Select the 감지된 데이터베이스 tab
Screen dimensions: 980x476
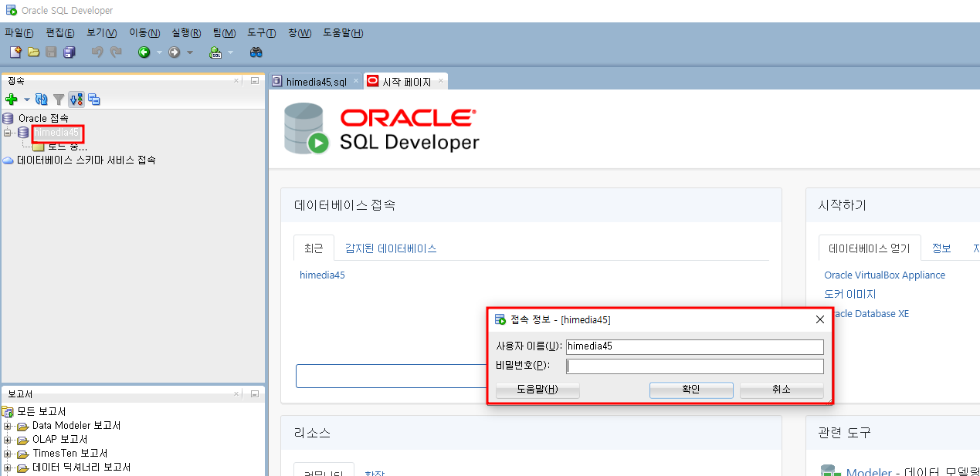click(x=391, y=248)
